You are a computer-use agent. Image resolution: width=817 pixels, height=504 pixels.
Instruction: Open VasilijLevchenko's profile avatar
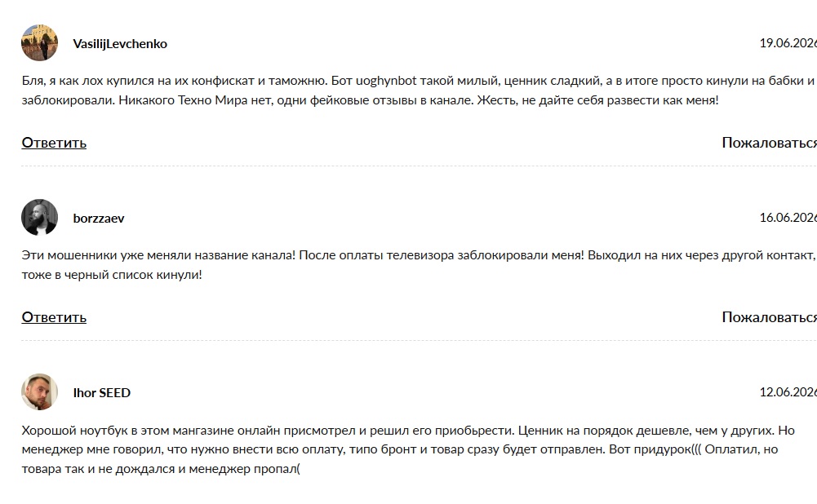(40, 42)
